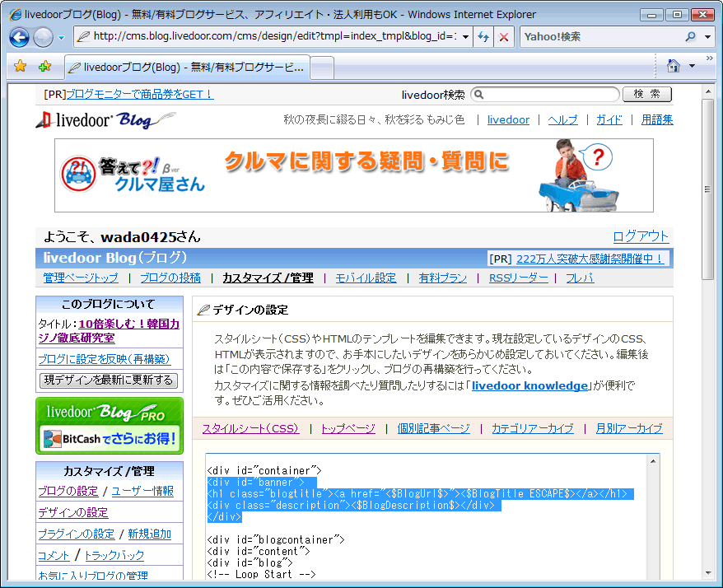Select the 個別記事ページ template tab
Viewport: 723px width, 588px height.
(433, 428)
